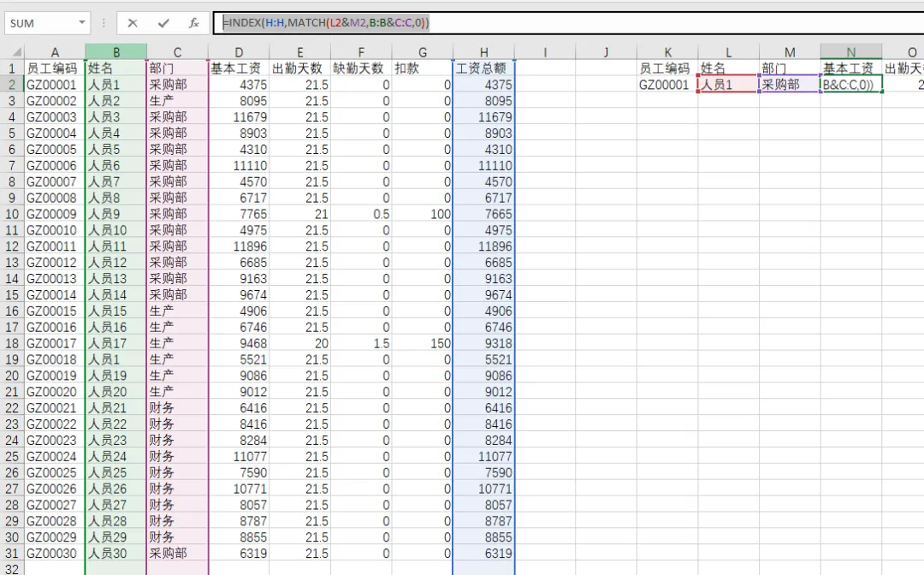
Task: Click inside the Name Box showing SUM
Action: click(41, 23)
